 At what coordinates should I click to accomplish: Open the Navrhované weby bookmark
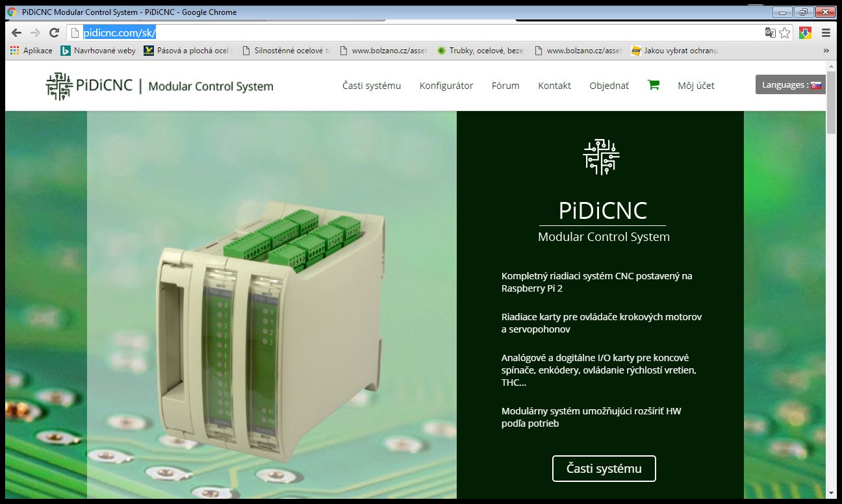click(x=98, y=51)
